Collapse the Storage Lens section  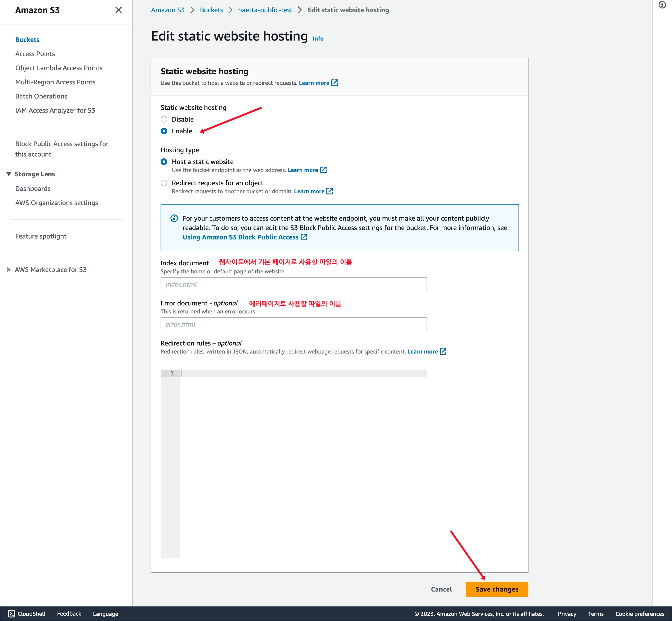coord(9,174)
